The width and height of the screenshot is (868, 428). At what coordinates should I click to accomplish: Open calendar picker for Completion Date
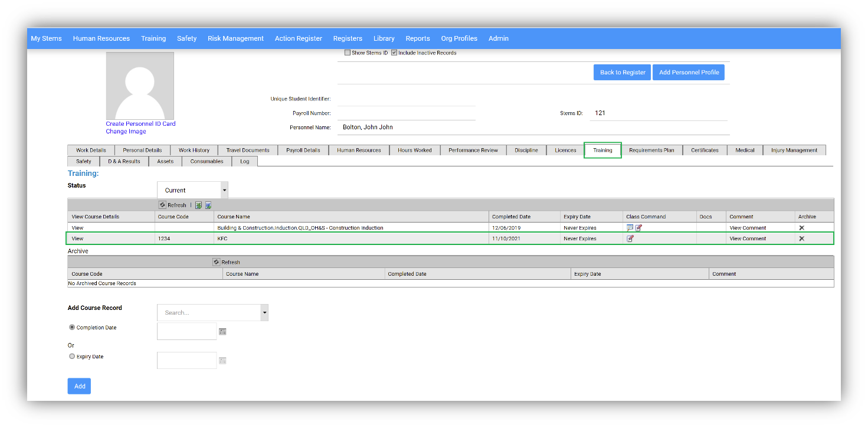[222, 332]
